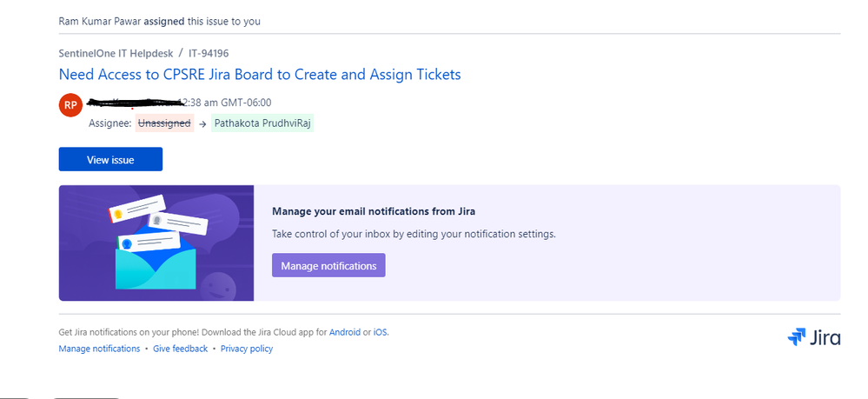
Task: Click the Give feedback link
Action: click(x=181, y=349)
